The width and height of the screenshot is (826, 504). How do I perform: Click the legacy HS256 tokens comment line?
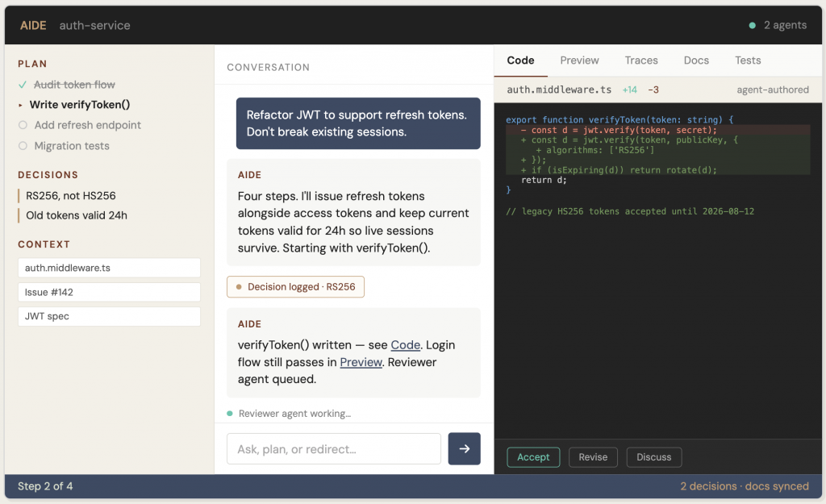[630, 211]
